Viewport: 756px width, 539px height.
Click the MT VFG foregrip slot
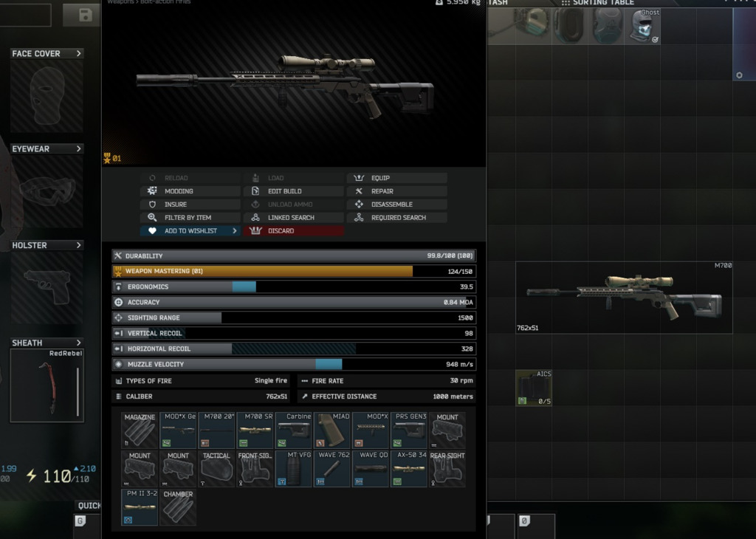coord(293,469)
